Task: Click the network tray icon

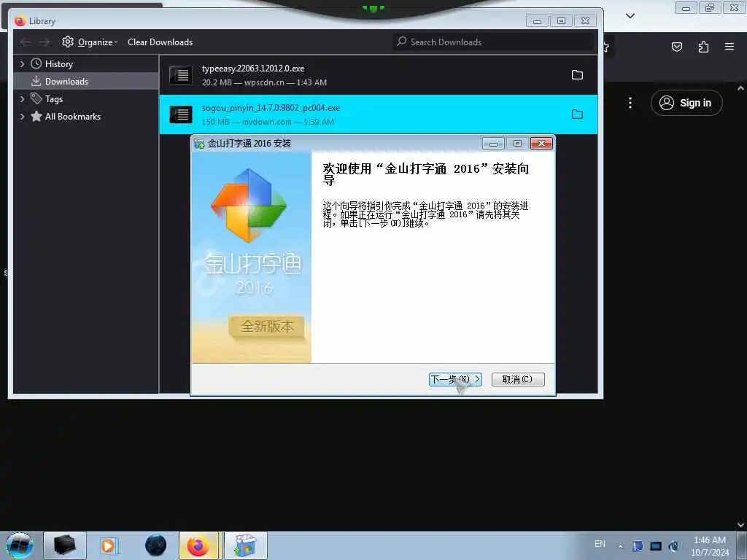Action: 656,546
